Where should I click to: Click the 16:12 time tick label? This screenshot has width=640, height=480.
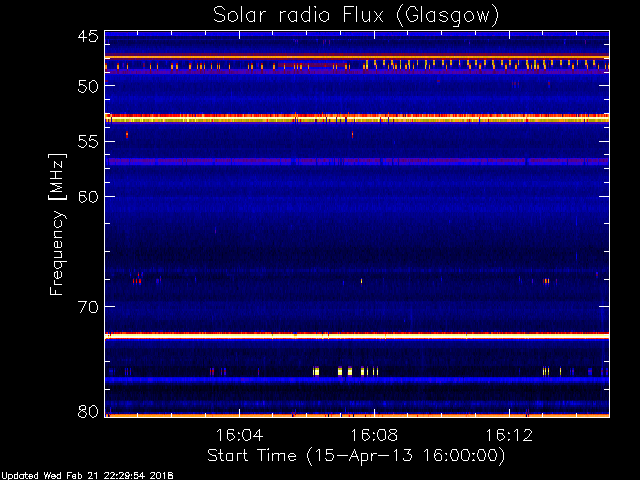pos(509,435)
